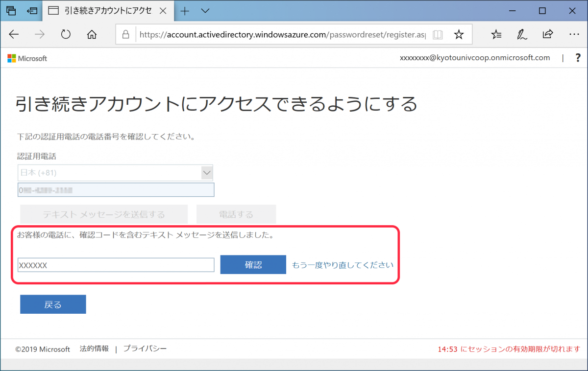Click the help question mark icon
The image size is (588, 371).
tap(578, 58)
